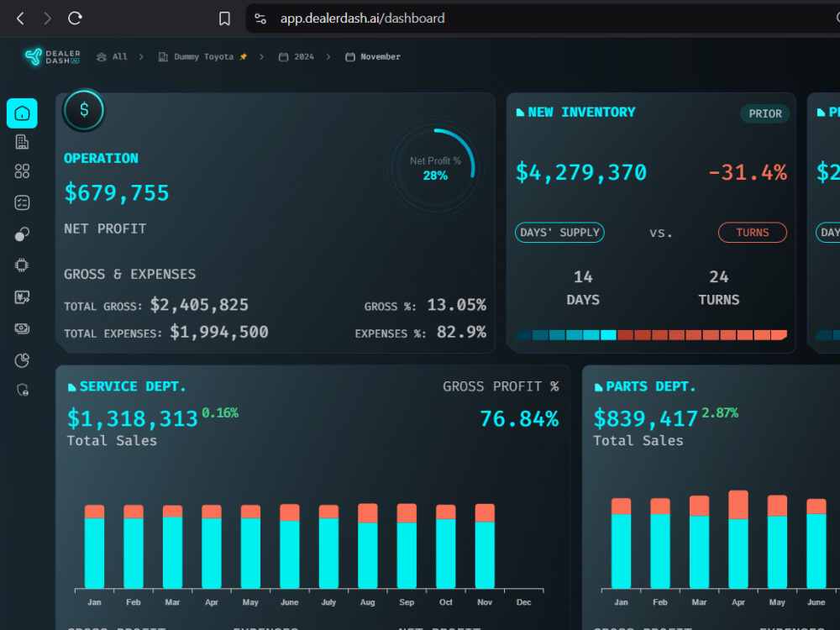Click the Dealer Dash logo
840x630 pixels.
pyautogui.click(x=52, y=57)
